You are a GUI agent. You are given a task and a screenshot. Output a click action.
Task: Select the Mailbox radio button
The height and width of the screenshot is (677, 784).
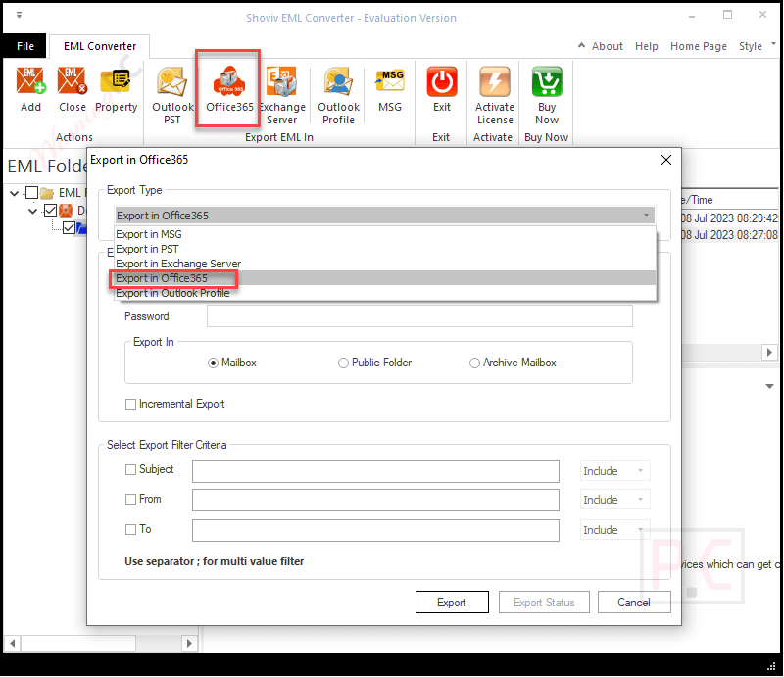tap(213, 363)
